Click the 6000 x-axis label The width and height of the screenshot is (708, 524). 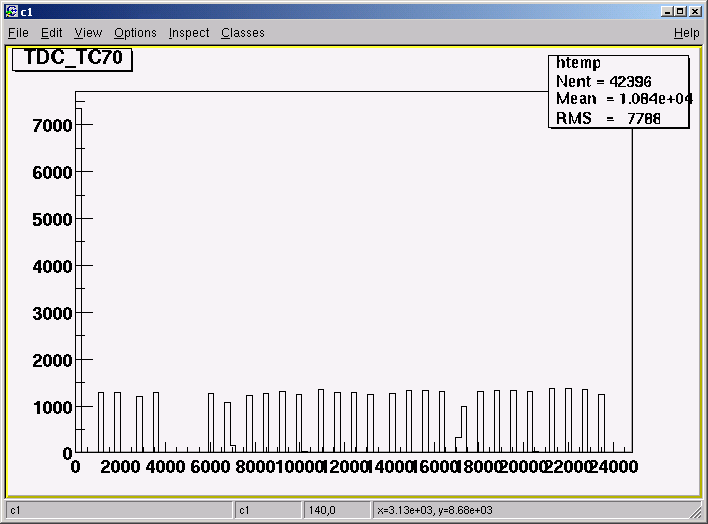coord(210,467)
